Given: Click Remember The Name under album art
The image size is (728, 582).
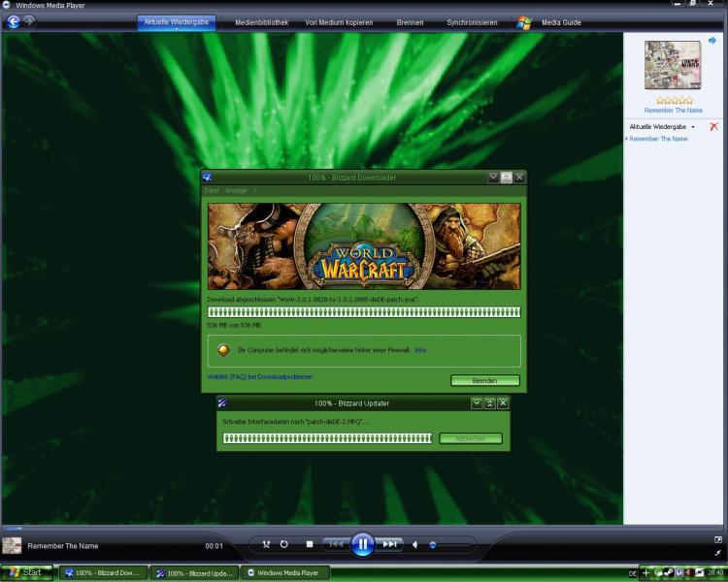Looking at the screenshot, I should 674,111.
